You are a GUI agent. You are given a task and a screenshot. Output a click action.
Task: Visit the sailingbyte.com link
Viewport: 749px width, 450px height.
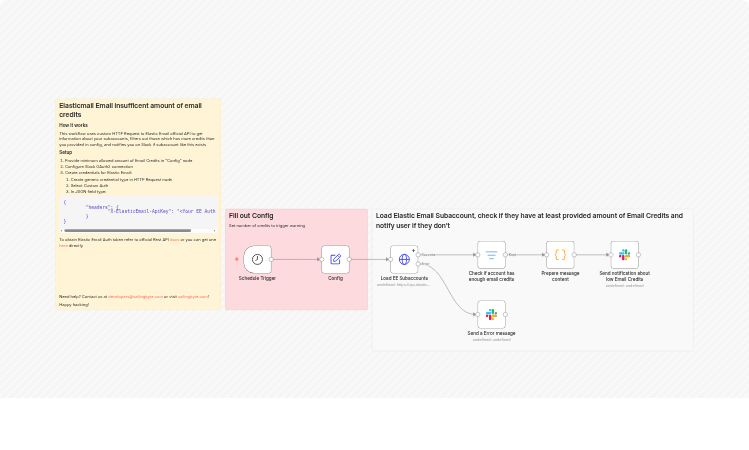[x=193, y=297]
